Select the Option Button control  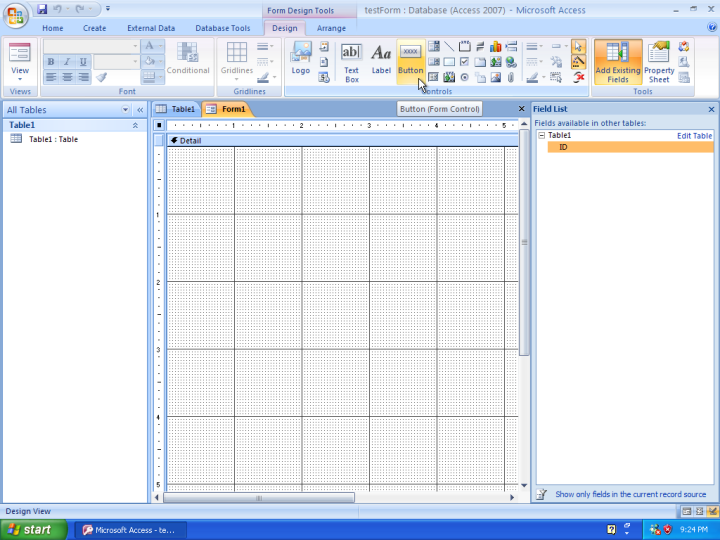point(465,78)
